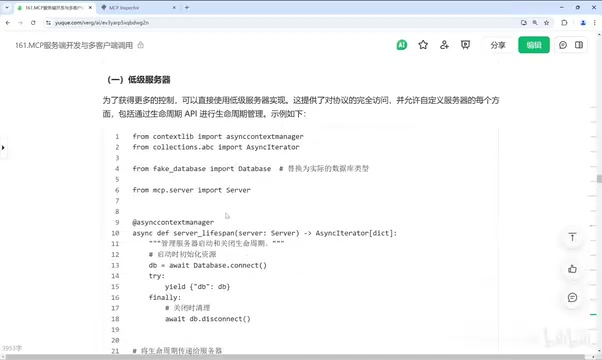
Task: Open the presentation mode icon
Action: click(x=465, y=45)
